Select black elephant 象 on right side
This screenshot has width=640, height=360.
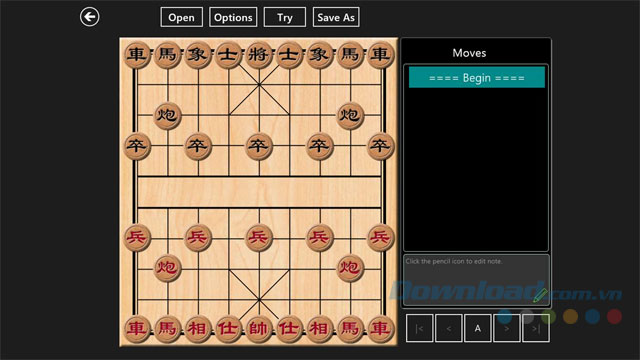point(319,54)
